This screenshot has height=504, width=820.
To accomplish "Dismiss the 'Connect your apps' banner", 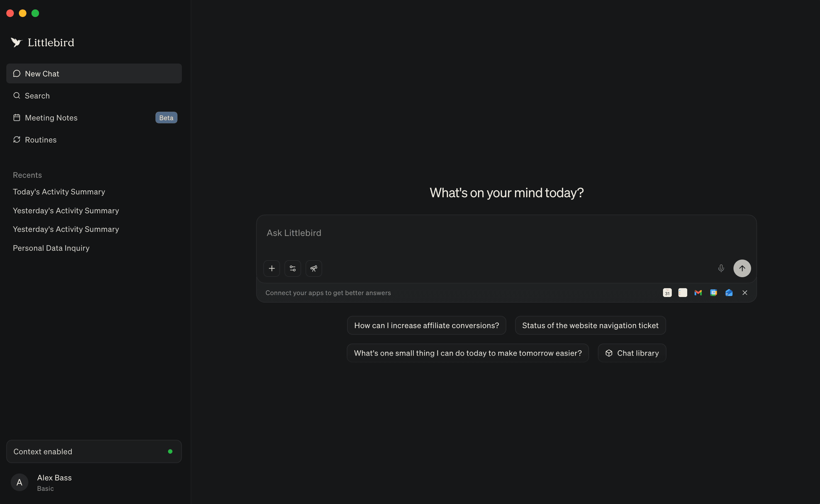I will [745, 293].
